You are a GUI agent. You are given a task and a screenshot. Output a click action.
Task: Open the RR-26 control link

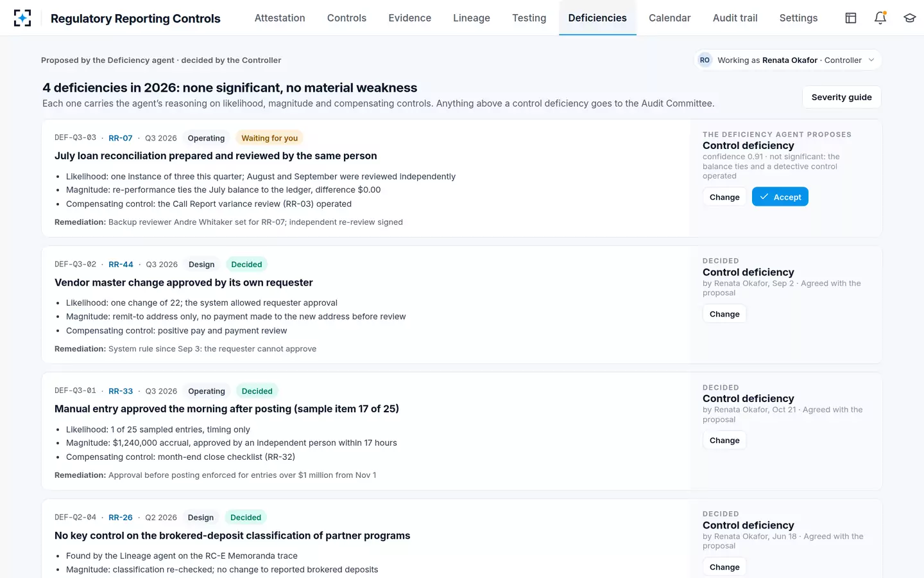pyautogui.click(x=121, y=518)
